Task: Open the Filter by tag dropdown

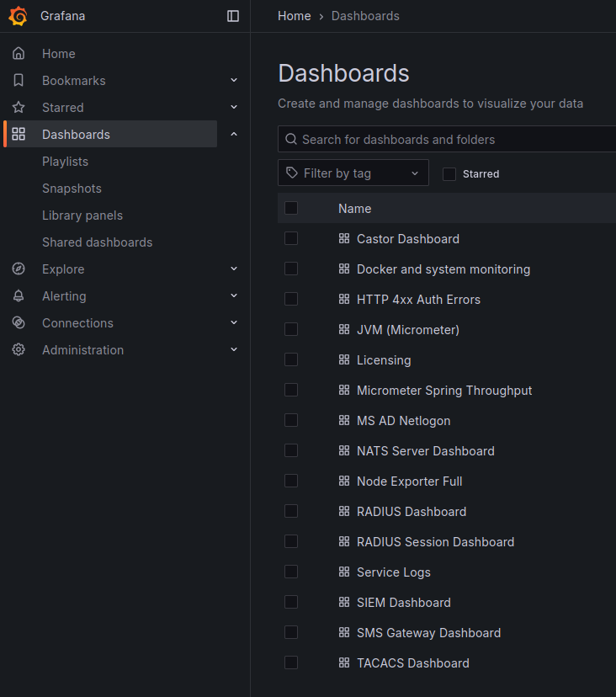Action: point(353,173)
